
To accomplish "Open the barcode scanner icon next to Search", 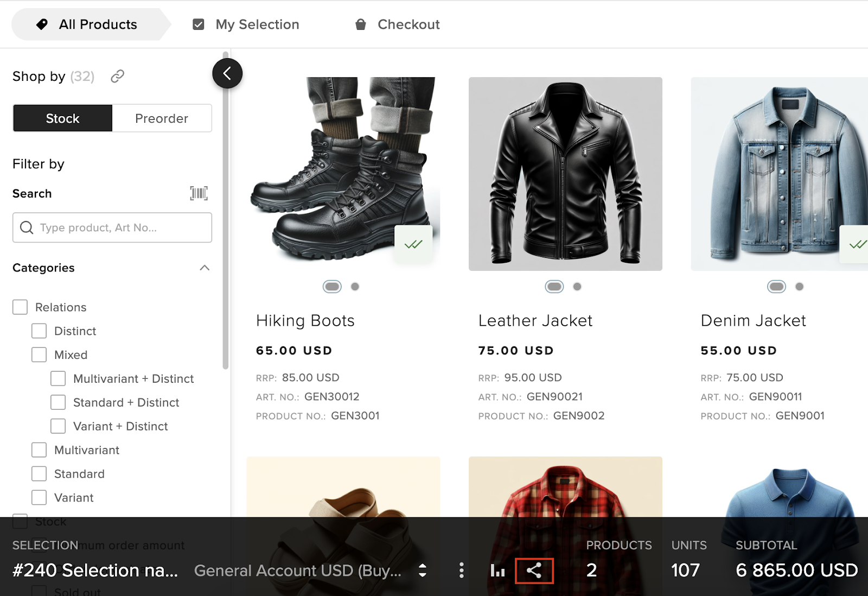I will (199, 193).
